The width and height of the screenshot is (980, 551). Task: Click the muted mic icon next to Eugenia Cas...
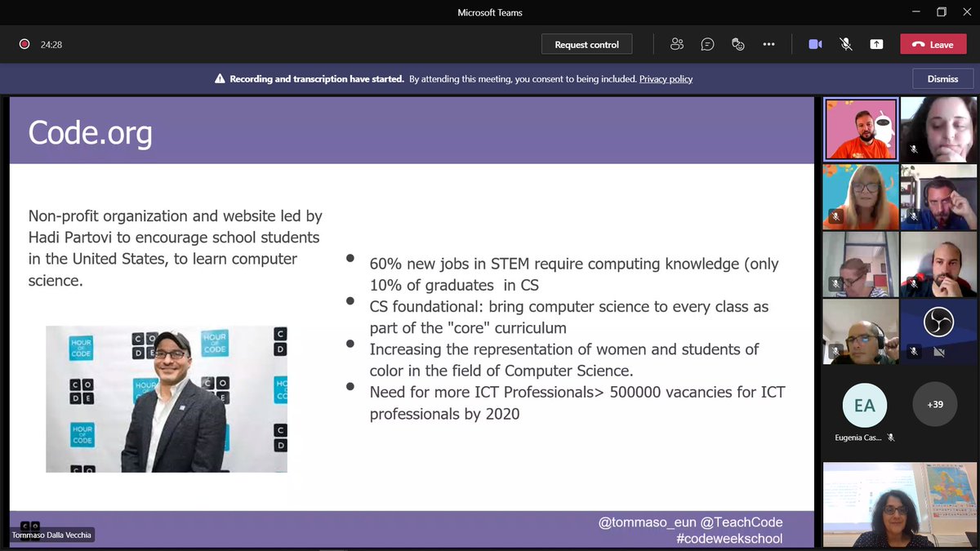pos(891,438)
